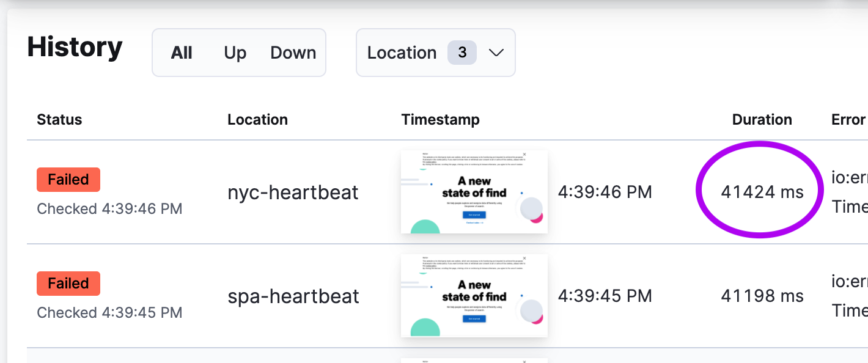Select the "All" history filter tab
868x363 pixels.
point(182,53)
